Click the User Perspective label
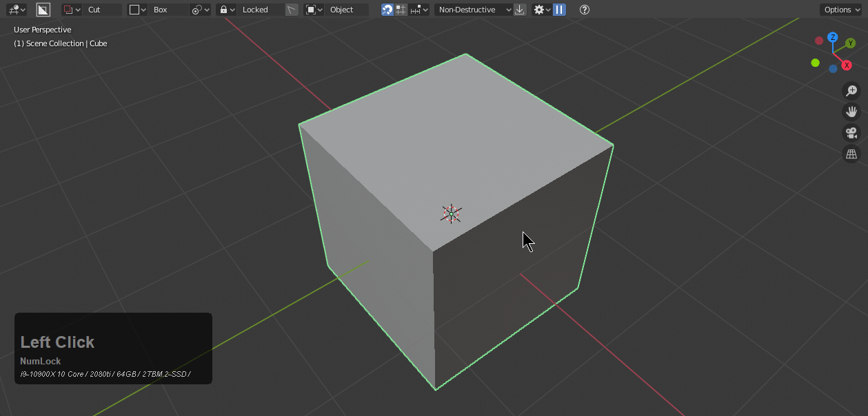This screenshot has width=868, height=416. 42,30
